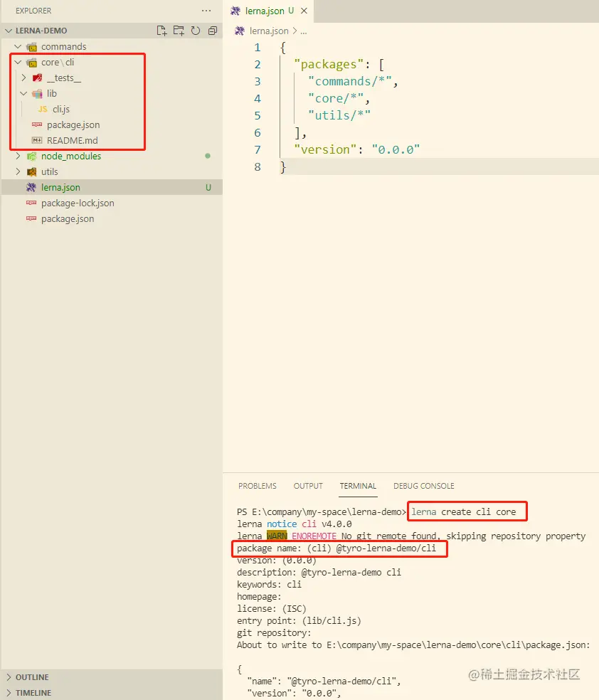Collapse the lib folder chevron

[23, 93]
